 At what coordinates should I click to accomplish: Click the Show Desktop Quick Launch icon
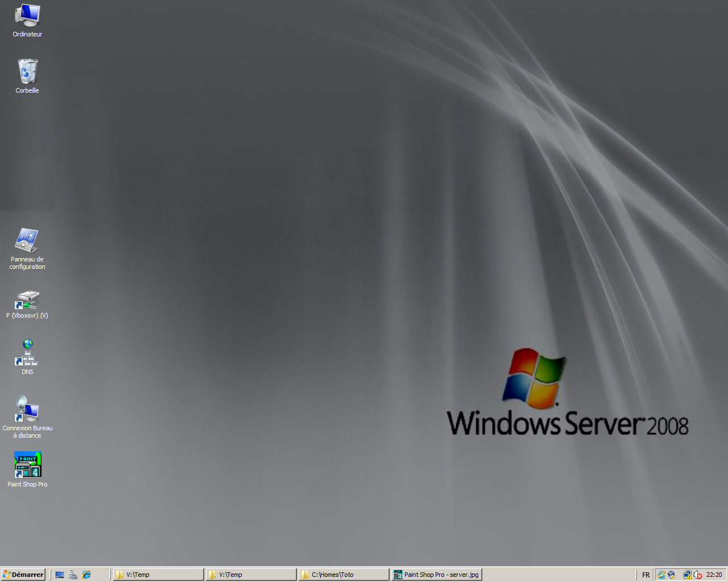[x=60, y=575]
